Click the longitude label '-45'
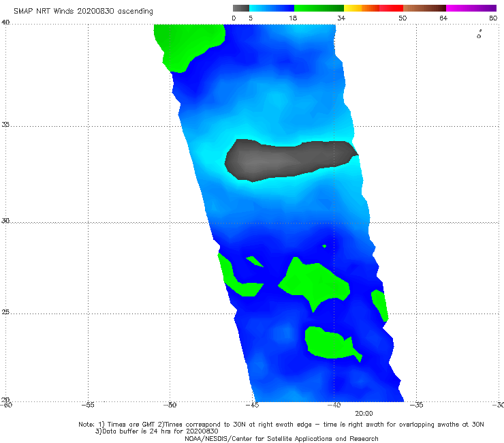The width and height of the screenshot is (504, 443). [252, 405]
